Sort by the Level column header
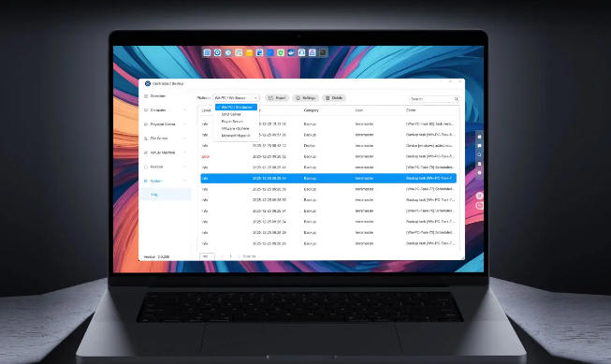This screenshot has width=611, height=364. coord(206,110)
